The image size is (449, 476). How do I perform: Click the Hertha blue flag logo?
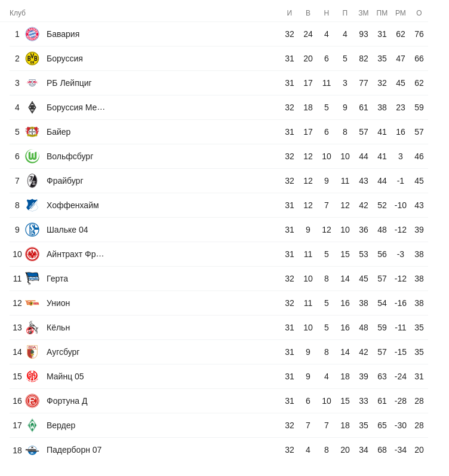[32, 279]
